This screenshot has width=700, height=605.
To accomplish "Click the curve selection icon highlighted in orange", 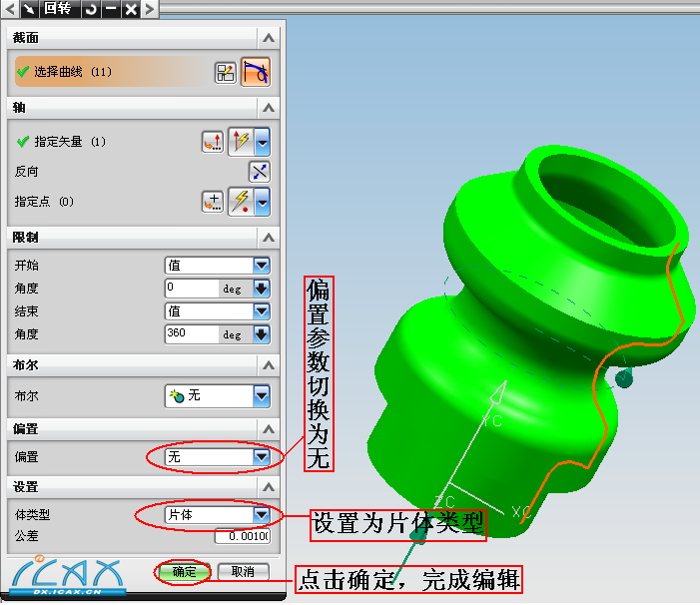I will (256, 72).
